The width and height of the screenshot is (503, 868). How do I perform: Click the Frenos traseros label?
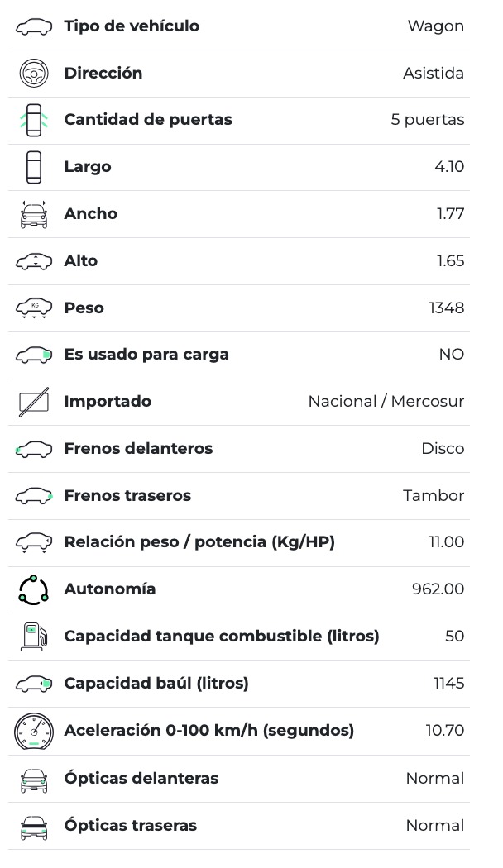click(127, 496)
